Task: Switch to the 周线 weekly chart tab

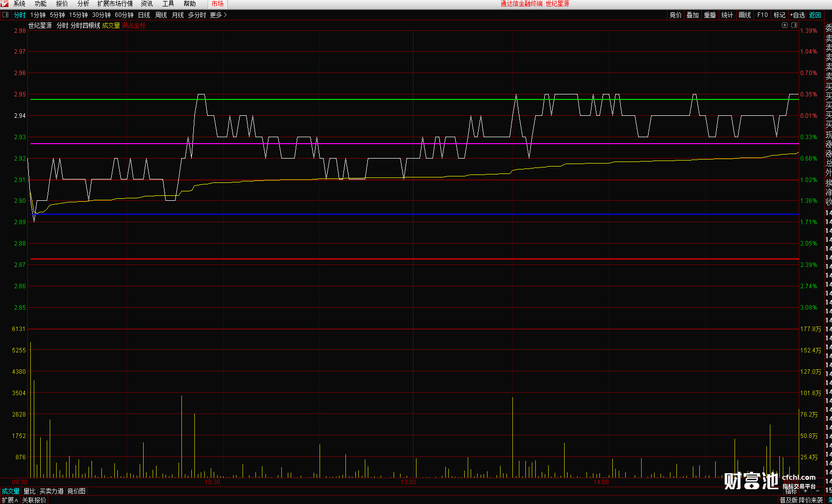Action: pyautogui.click(x=161, y=15)
